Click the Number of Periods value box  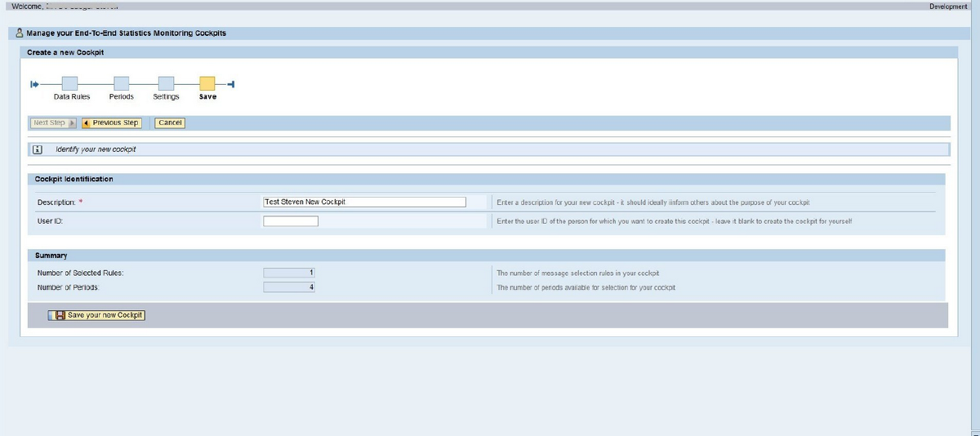click(x=289, y=287)
